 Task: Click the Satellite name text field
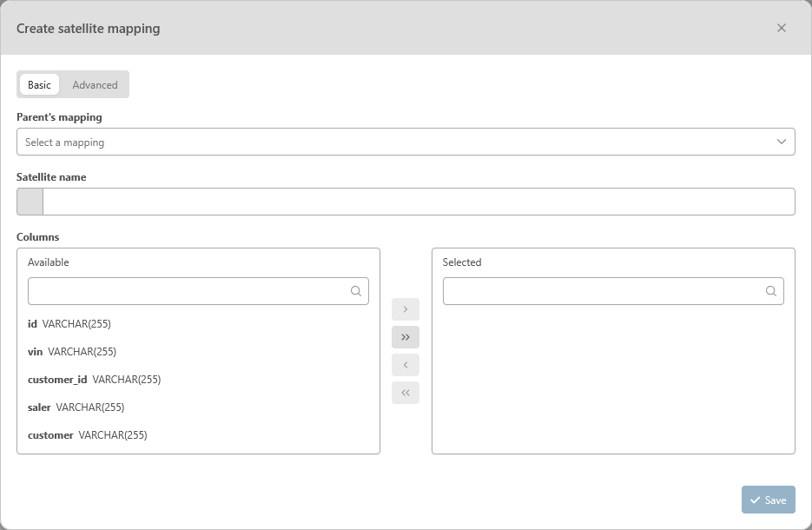tap(418, 202)
